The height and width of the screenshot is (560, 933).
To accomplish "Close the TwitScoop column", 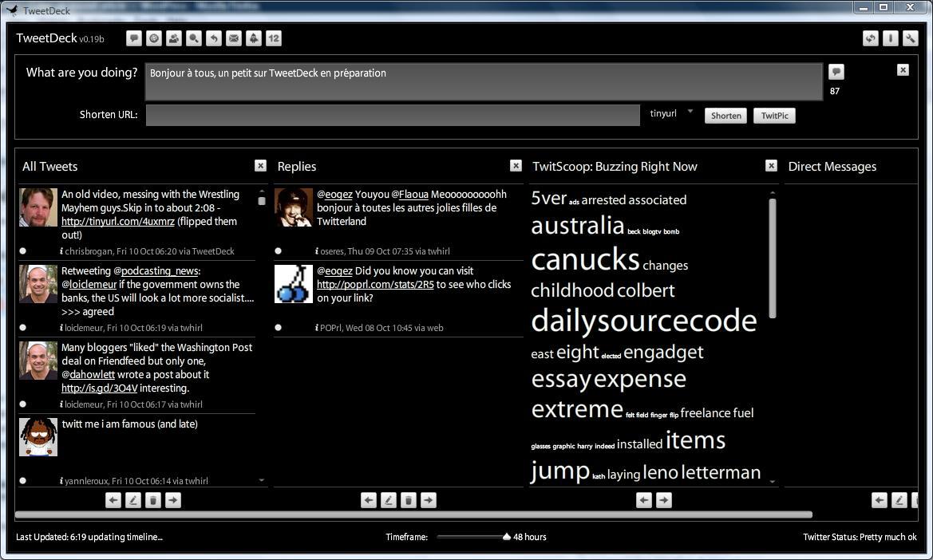I will (771, 166).
